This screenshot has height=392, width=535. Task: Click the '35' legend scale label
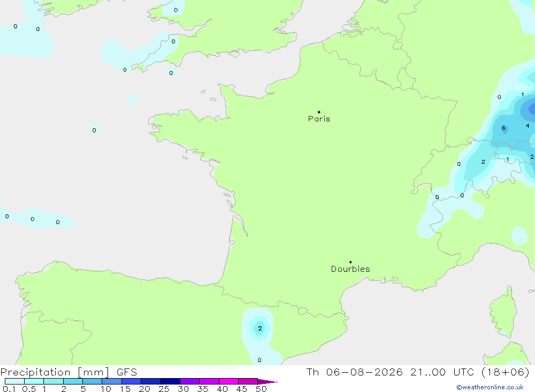point(203,389)
